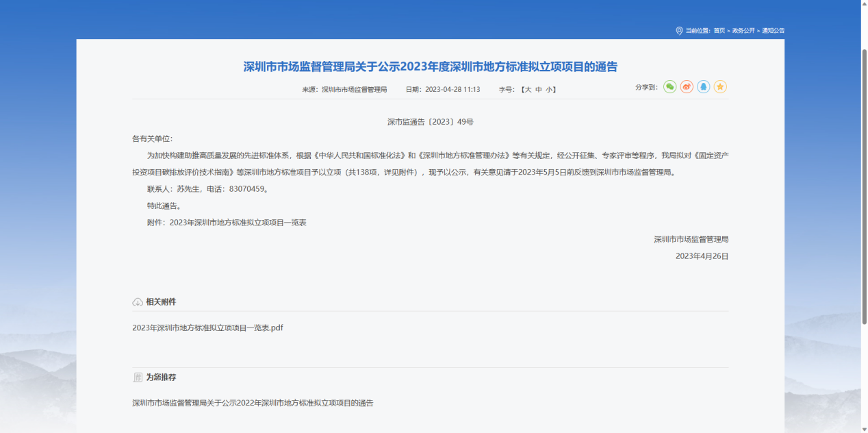868x433 pixels.
Task: Click the page title heading
Action: pos(431,66)
